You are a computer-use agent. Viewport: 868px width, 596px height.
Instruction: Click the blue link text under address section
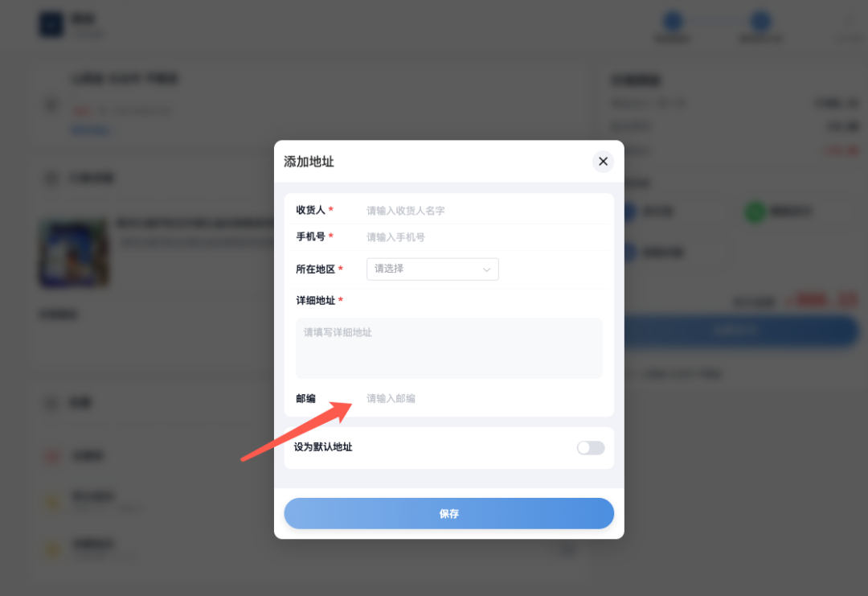click(x=92, y=131)
